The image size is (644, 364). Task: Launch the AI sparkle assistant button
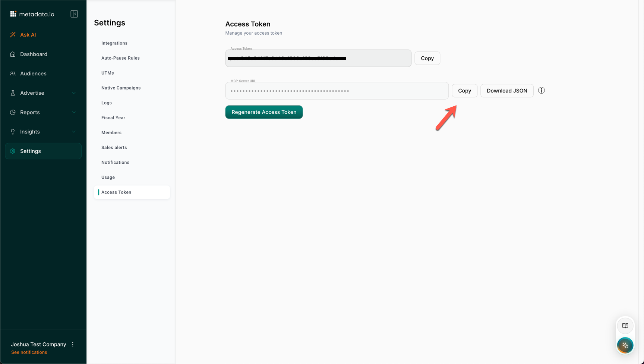(x=625, y=345)
